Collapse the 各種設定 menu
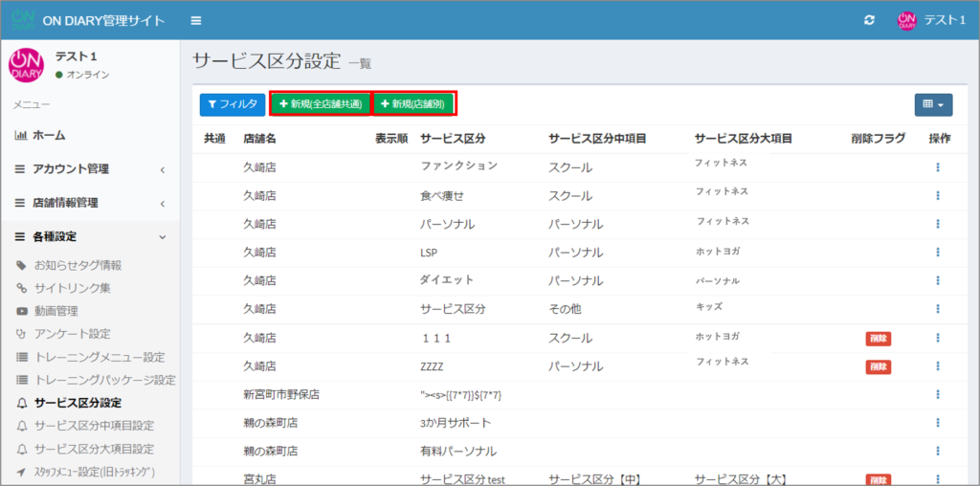Image resolution: width=980 pixels, height=486 pixels. 89,236
